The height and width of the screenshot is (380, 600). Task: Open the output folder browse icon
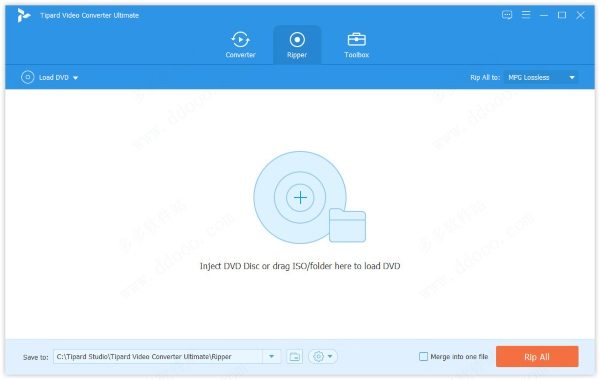(x=295, y=357)
